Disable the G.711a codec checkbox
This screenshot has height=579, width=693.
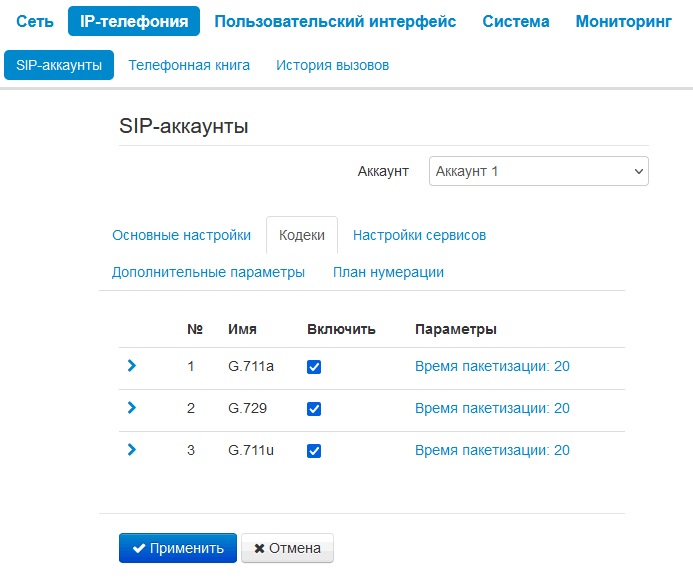coord(314,367)
